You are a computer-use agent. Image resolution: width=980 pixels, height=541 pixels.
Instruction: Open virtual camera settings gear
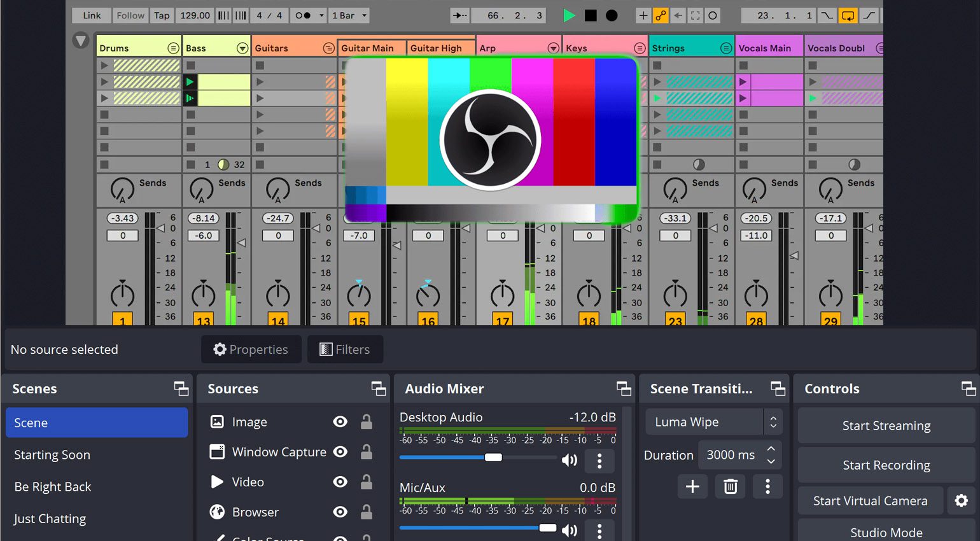pyautogui.click(x=961, y=501)
